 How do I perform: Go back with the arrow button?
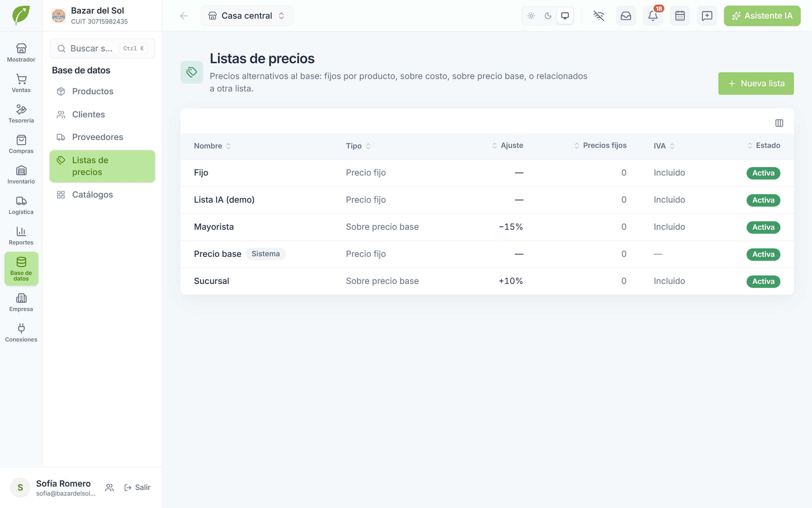point(184,16)
